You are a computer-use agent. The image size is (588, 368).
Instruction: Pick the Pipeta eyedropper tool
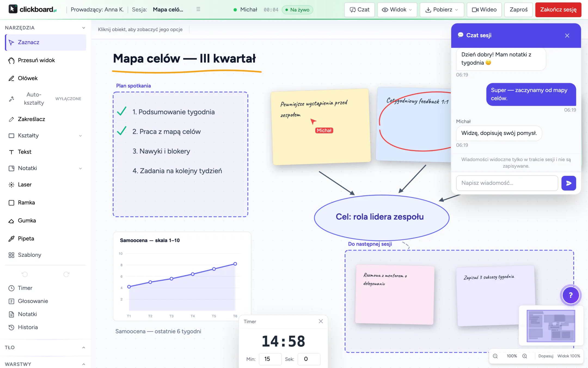point(45,239)
